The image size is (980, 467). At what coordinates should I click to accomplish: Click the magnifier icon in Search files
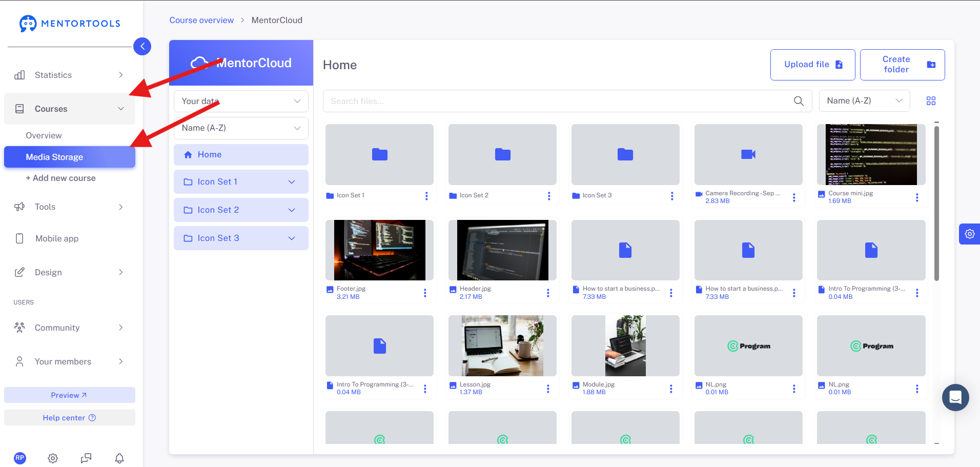(799, 101)
